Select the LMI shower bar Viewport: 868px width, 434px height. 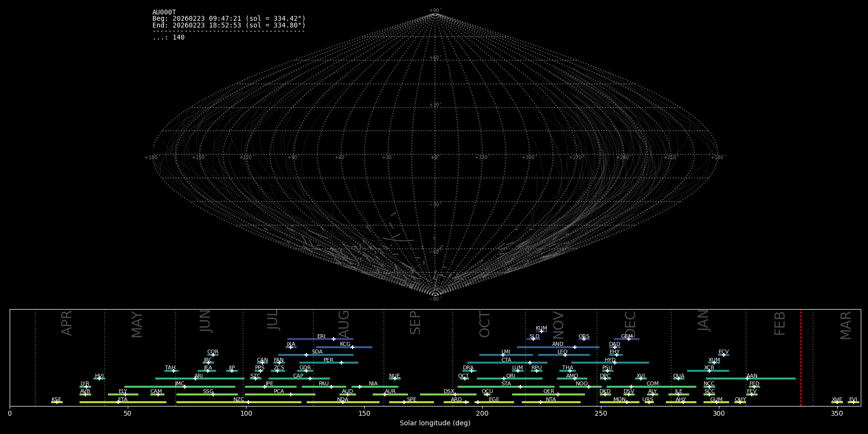point(506,355)
